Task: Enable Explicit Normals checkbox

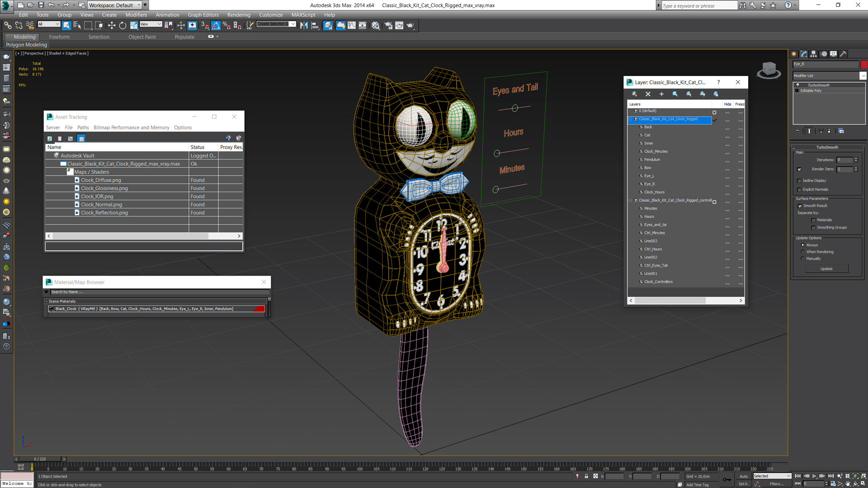Action: point(799,190)
